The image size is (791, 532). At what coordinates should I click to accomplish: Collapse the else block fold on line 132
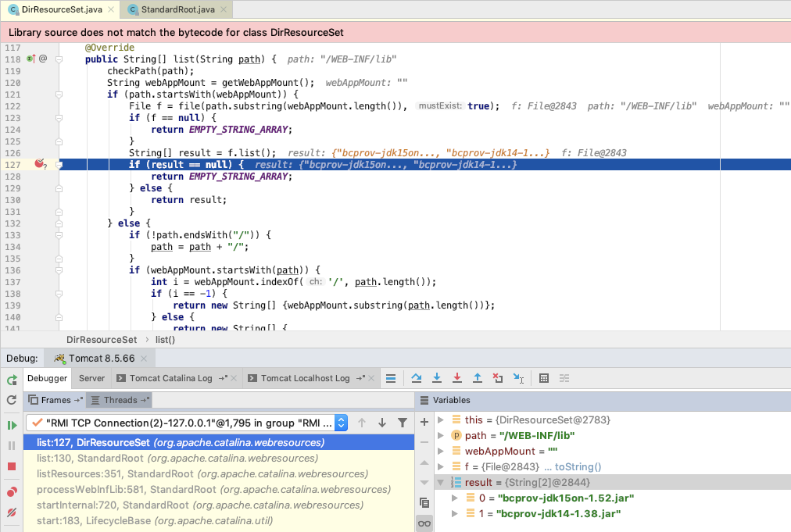coord(59,223)
